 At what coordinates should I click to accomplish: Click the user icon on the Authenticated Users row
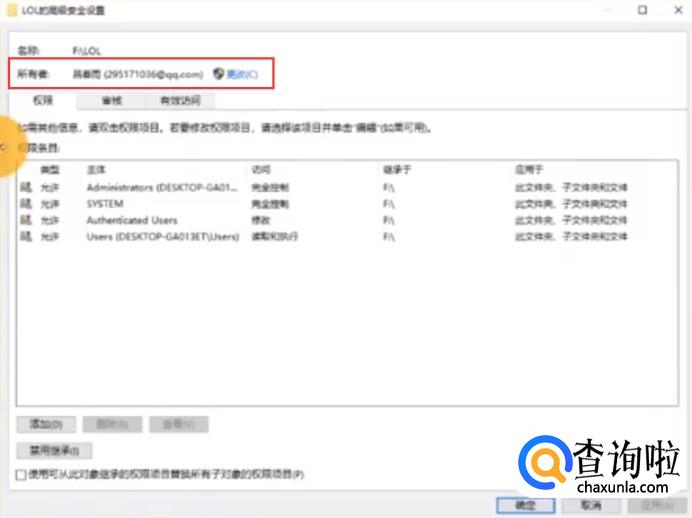[26, 220]
